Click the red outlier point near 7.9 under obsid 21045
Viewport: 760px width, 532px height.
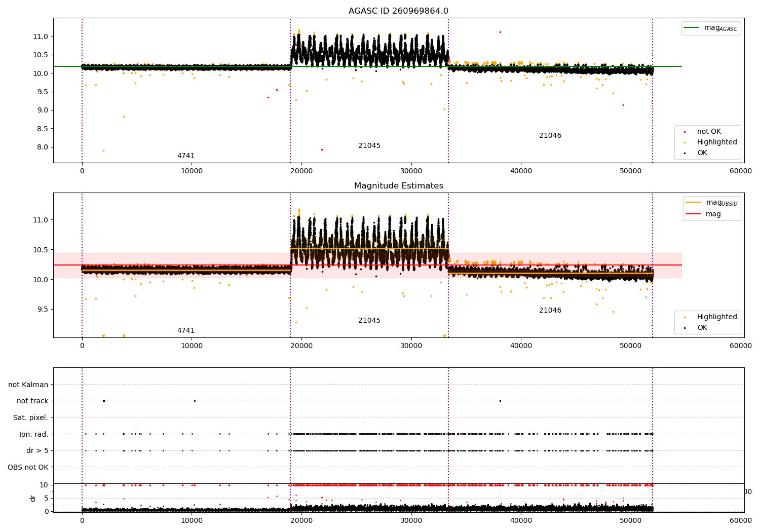coord(322,149)
